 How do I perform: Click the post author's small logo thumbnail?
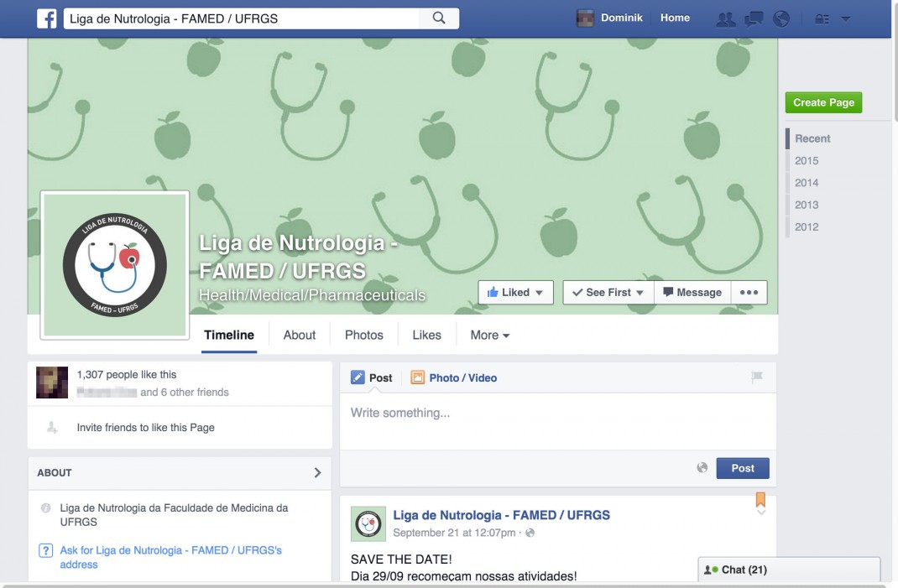coord(368,524)
